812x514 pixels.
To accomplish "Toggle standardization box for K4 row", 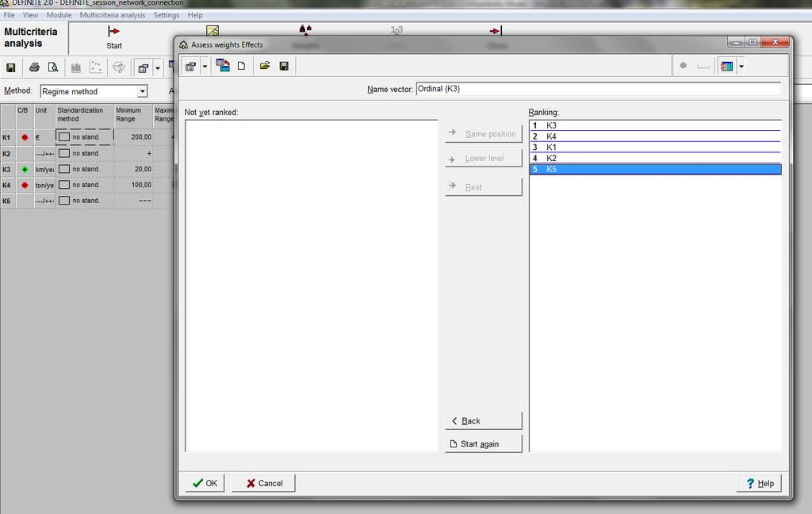I will pos(63,185).
